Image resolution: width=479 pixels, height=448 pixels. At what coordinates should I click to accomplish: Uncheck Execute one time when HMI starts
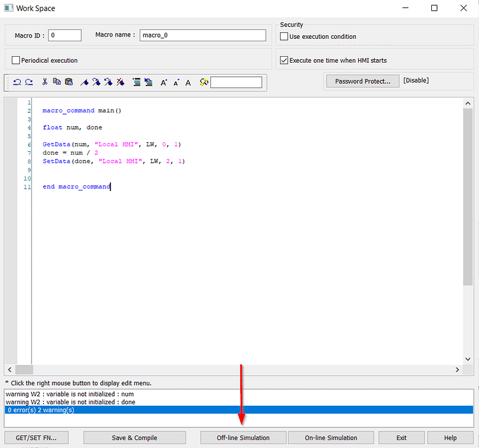[x=284, y=60]
